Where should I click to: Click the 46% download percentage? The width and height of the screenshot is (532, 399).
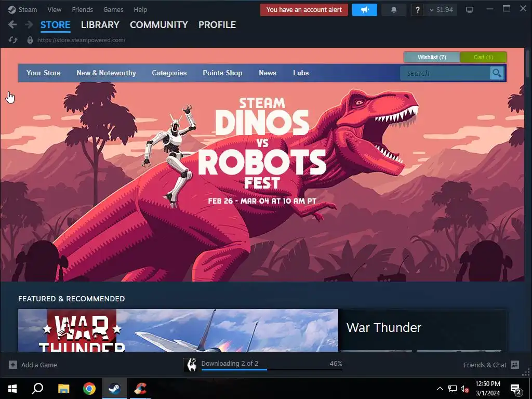(336, 363)
